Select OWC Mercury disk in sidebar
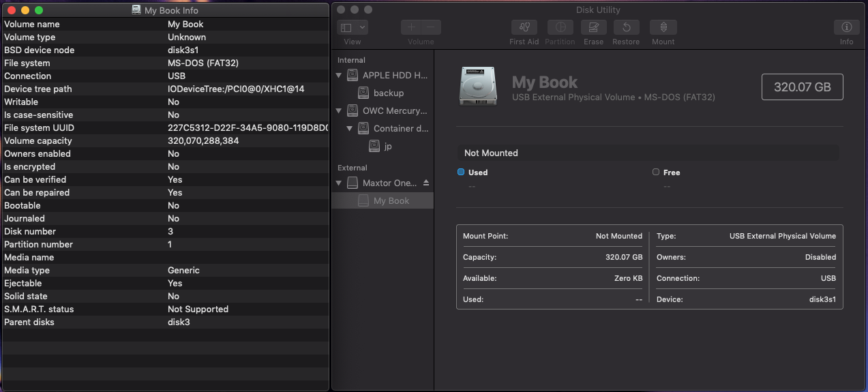The image size is (868, 392). [x=383, y=110]
